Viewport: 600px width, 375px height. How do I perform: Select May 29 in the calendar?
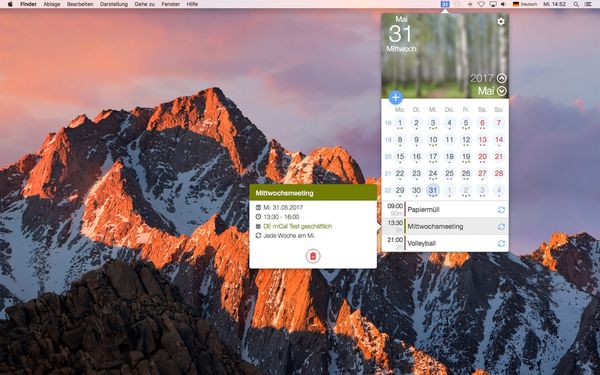pos(400,190)
